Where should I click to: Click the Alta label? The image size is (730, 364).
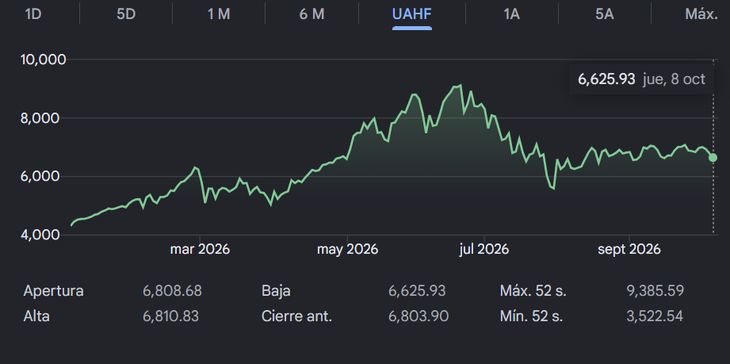click(x=36, y=317)
